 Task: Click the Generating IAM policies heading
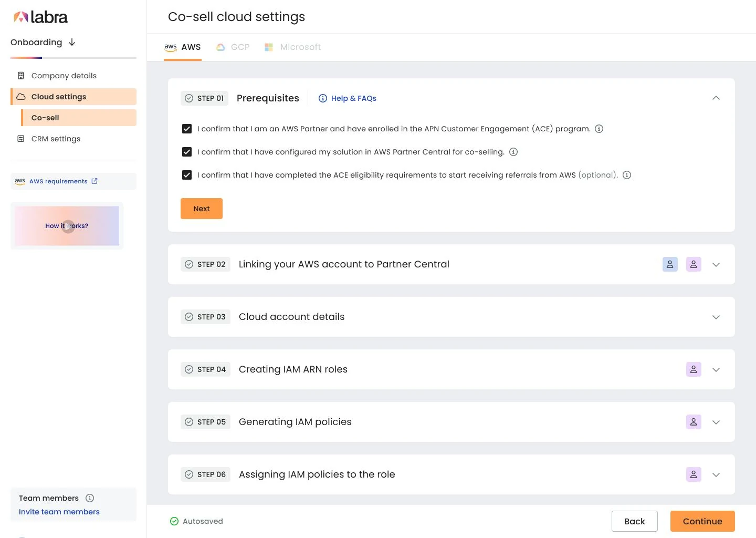click(x=295, y=422)
